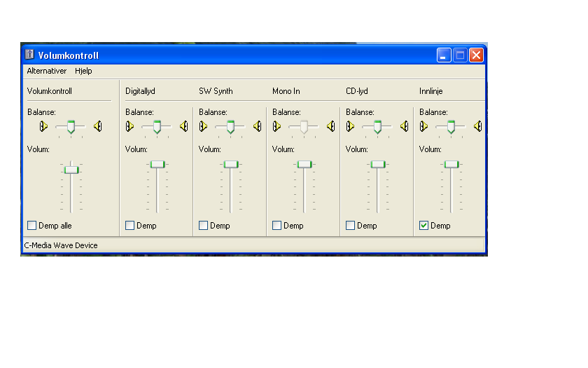Image resolution: width=588 pixels, height=368 pixels.
Task: Click right speaker icon in SW Synth column
Action: [258, 126]
